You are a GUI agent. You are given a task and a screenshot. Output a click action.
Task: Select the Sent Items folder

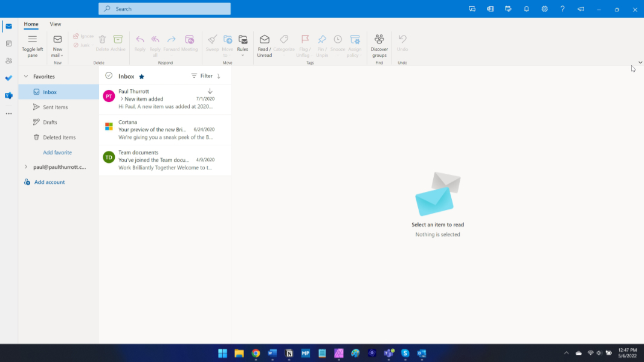pos(55,107)
